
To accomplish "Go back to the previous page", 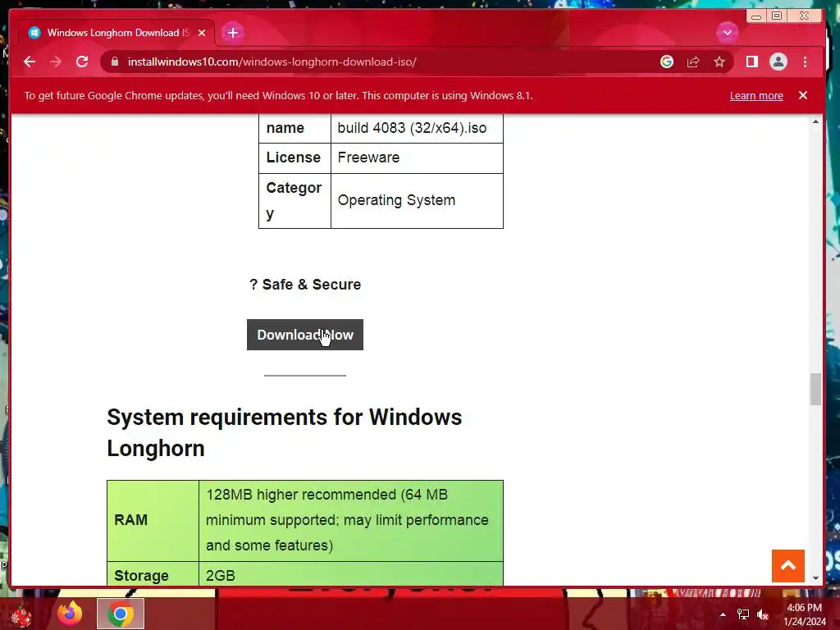I will [30, 62].
